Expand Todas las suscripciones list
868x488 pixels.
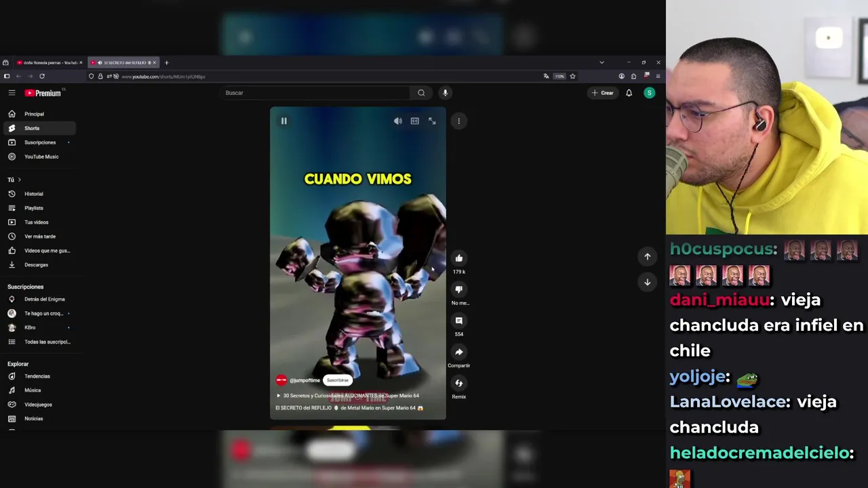pyautogui.click(x=38, y=342)
